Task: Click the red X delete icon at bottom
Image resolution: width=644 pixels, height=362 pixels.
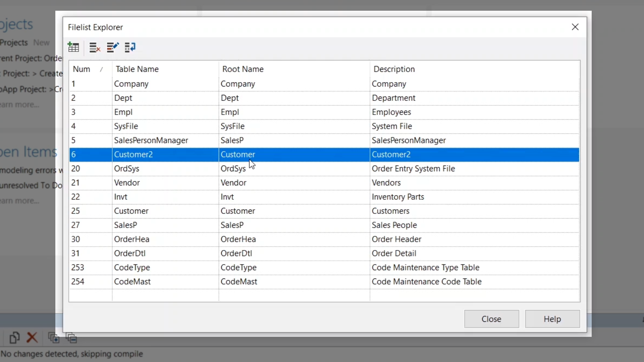Action: (32, 337)
